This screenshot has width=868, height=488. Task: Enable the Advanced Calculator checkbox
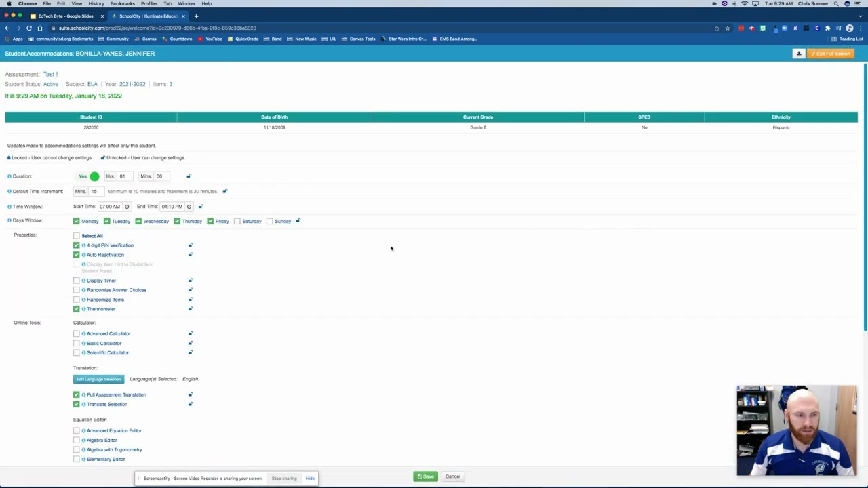pyautogui.click(x=77, y=333)
